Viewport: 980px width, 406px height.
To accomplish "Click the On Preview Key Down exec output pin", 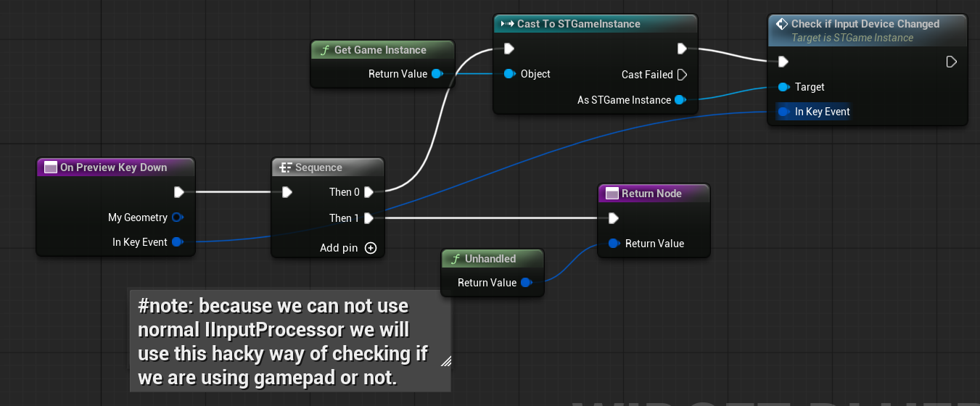I will (x=178, y=192).
